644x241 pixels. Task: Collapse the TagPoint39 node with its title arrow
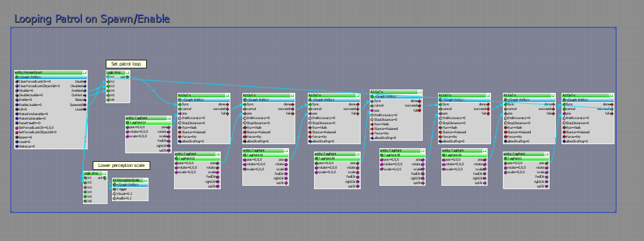pos(358,154)
